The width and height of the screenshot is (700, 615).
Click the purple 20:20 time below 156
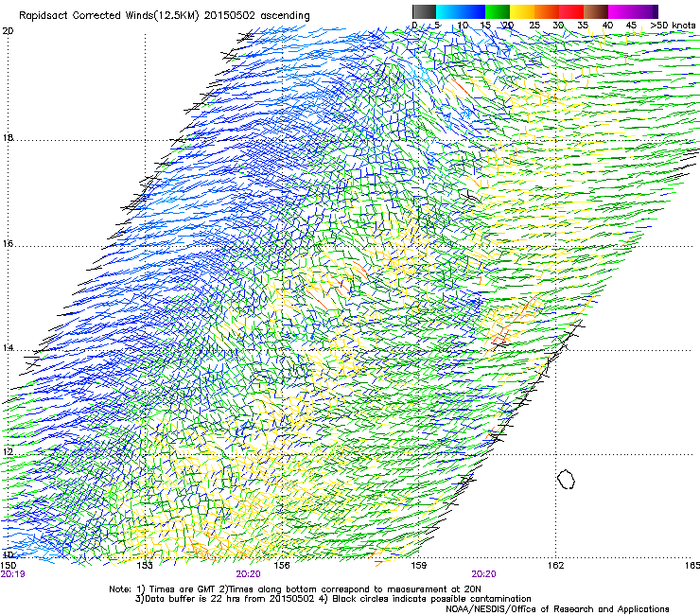coord(248,574)
